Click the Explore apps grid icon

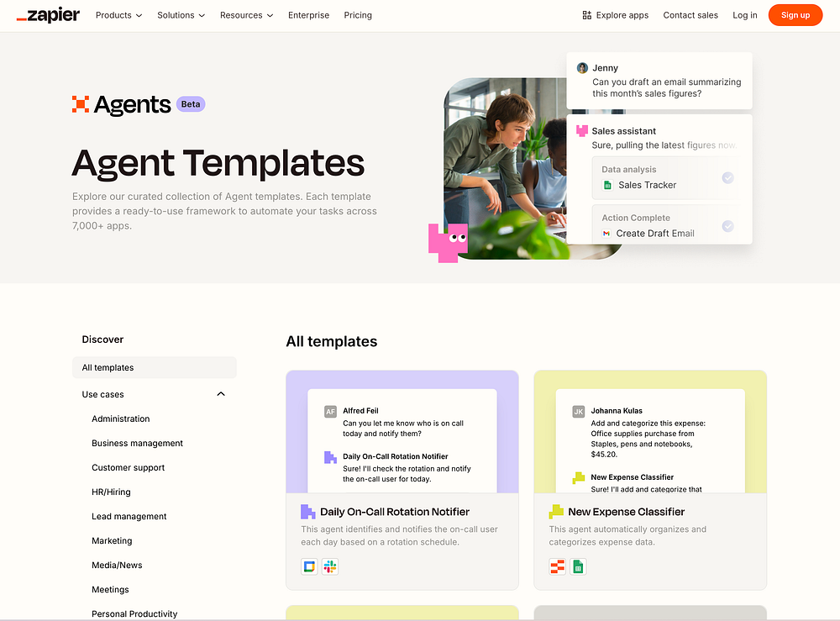(586, 15)
